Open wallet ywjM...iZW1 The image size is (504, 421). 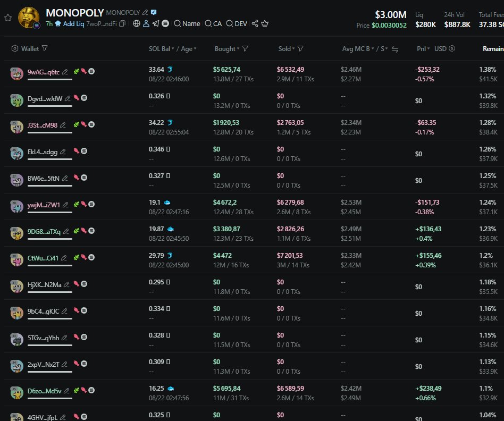click(44, 205)
